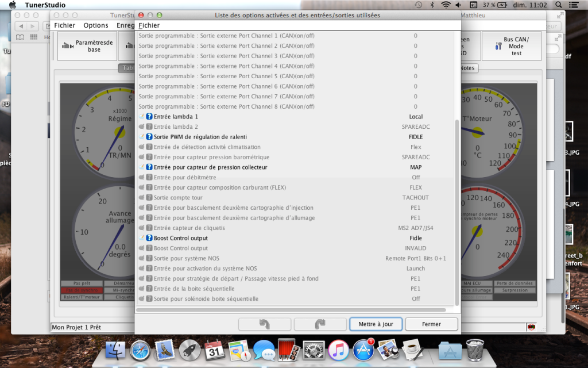Click the Fermer button
Image resolution: width=588 pixels, height=368 pixels.
(431, 324)
